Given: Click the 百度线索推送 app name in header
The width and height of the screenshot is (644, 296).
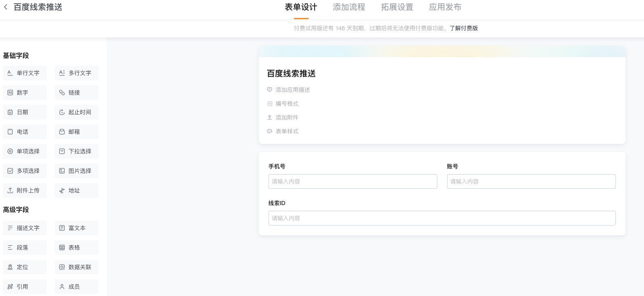Looking at the screenshot, I should (x=38, y=7).
